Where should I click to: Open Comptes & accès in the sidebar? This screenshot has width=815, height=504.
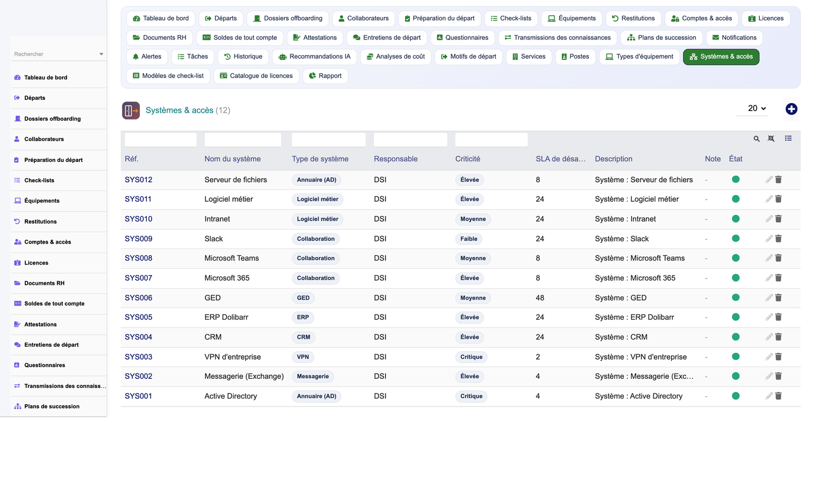click(59, 242)
